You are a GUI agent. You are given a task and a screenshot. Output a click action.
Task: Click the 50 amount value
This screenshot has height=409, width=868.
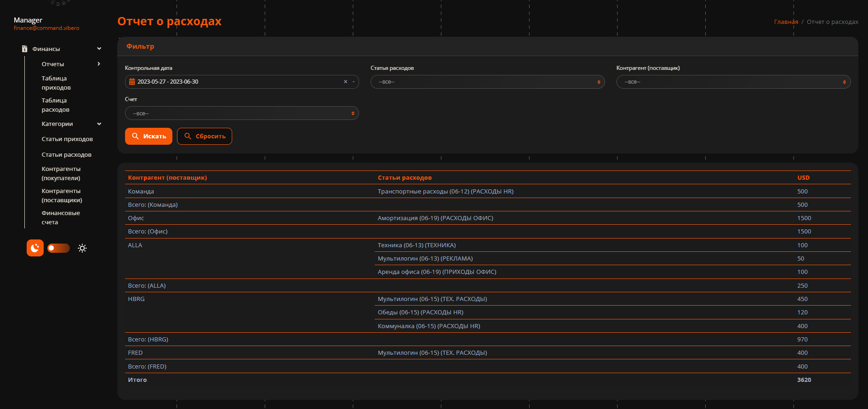click(800, 258)
